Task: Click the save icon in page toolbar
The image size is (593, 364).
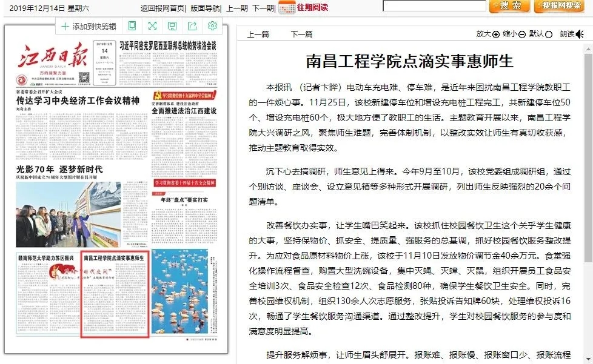Action: 172,26
